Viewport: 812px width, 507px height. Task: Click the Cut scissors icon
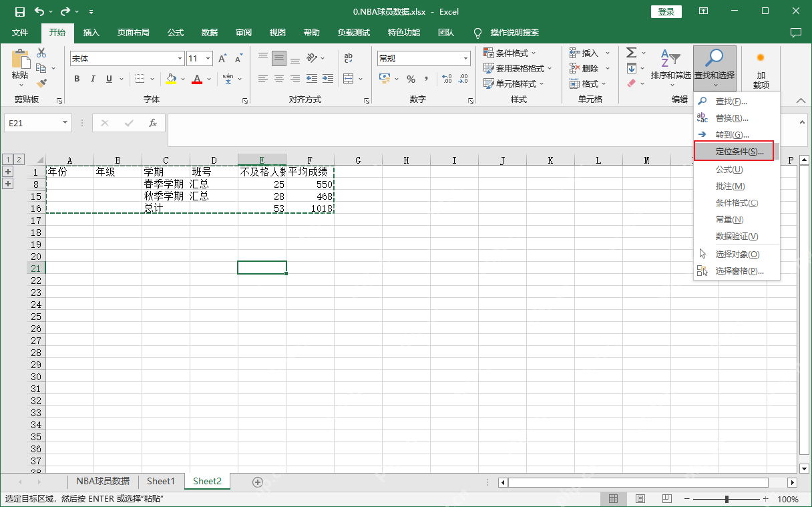tap(41, 53)
